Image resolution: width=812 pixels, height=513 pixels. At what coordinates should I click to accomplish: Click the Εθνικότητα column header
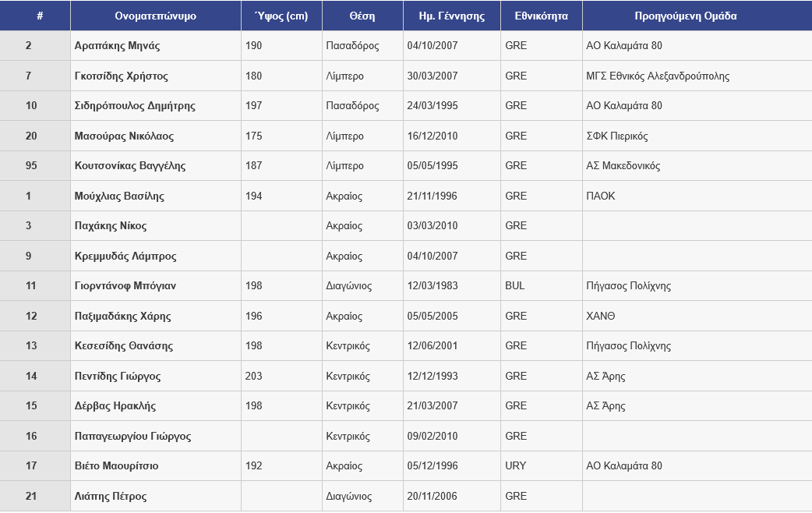coord(541,16)
